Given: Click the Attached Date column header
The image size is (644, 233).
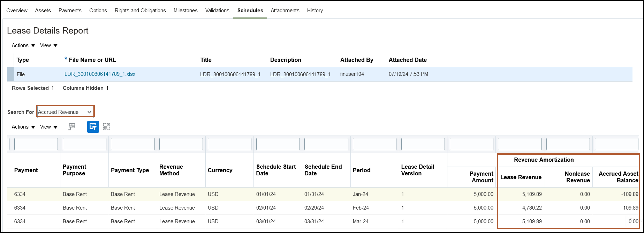Looking at the screenshot, I should coord(407,60).
